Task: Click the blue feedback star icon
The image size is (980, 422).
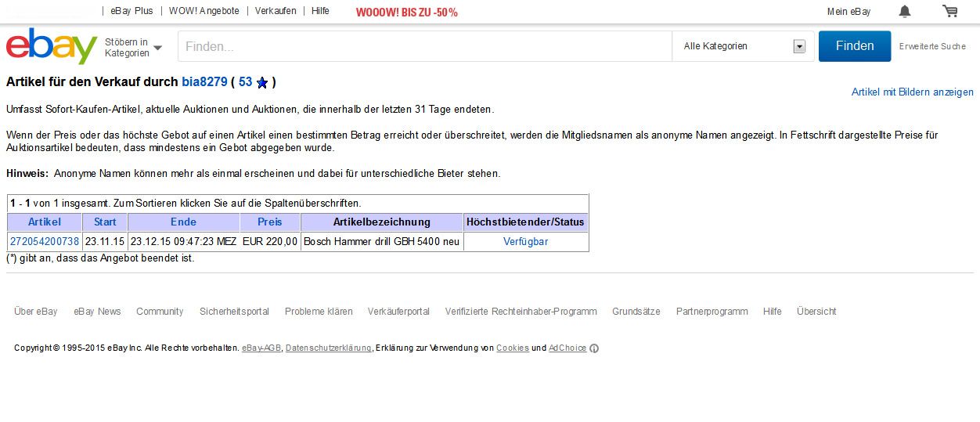Action: pyautogui.click(x=262, y=82)
